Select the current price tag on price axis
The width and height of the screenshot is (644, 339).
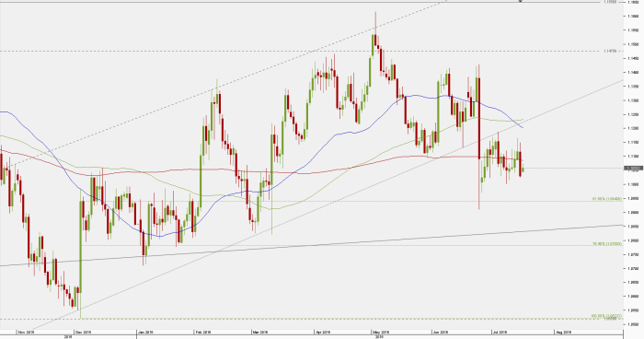(x=633, y=169)
